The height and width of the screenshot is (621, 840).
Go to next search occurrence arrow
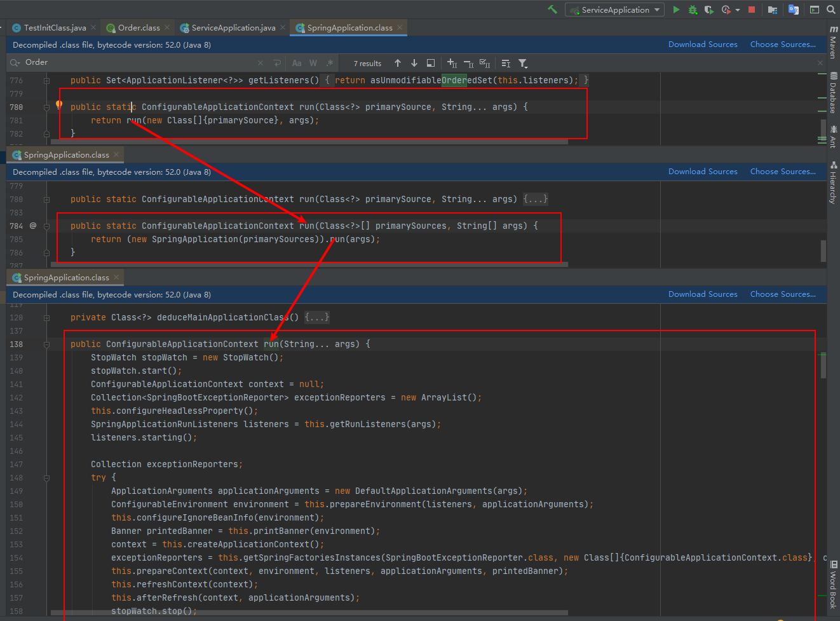(x=414, y=63)
